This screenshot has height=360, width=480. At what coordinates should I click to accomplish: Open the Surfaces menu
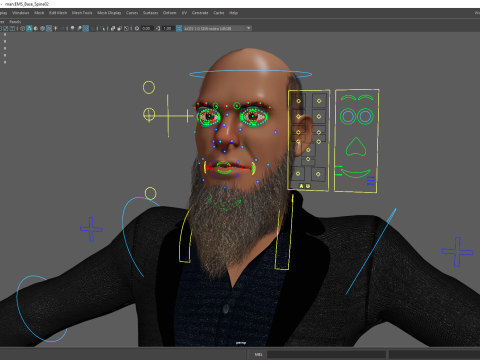(150, 13)
